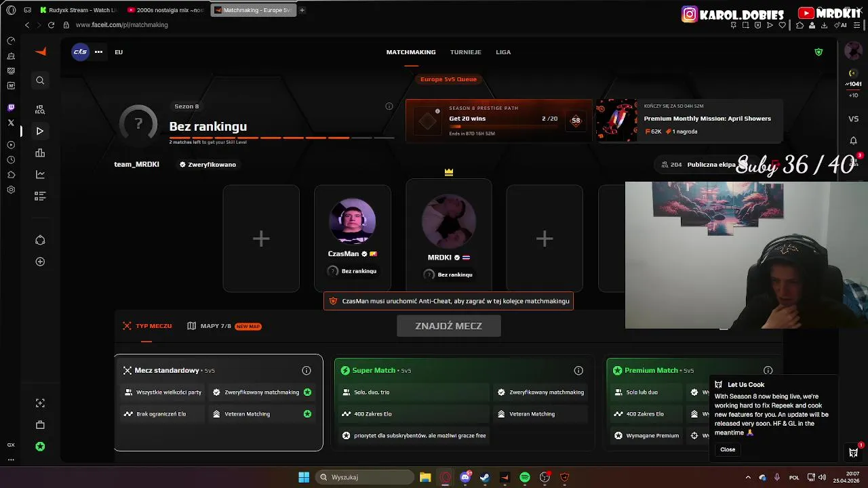Open CzasMan player card
The height and width of the screenshot is (488, 868).
tap(353, 239)
